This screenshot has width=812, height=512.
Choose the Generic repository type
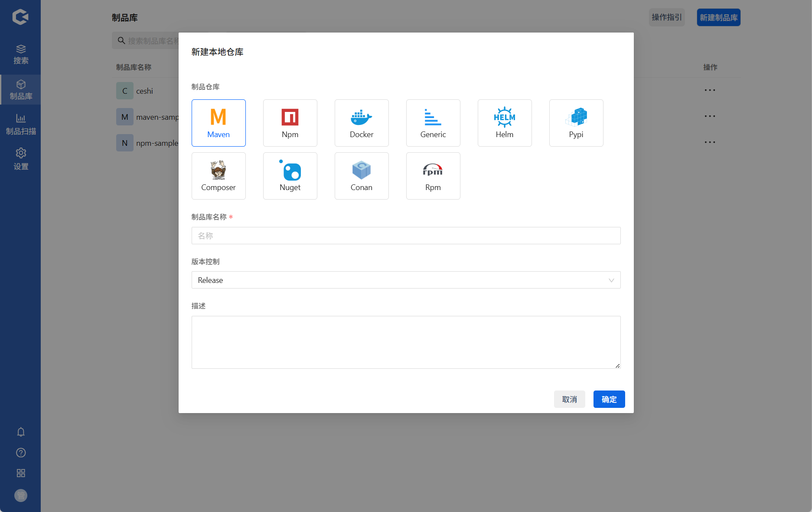pyautogui.click(x=433, y=123)
